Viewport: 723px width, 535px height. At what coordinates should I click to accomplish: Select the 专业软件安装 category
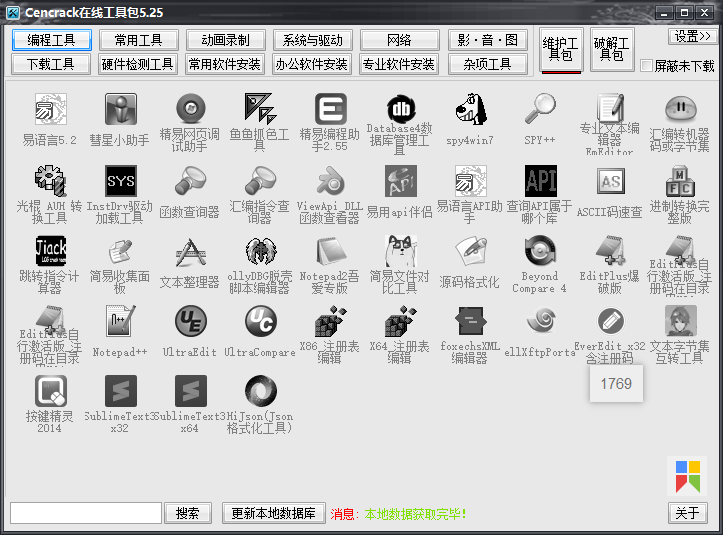(x=400, y=64)
